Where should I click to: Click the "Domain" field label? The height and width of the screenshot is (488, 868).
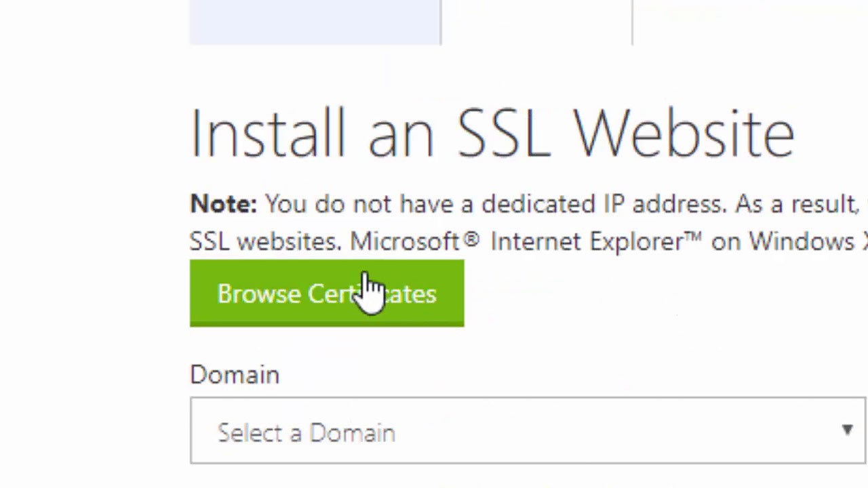(x=235, y=375)
